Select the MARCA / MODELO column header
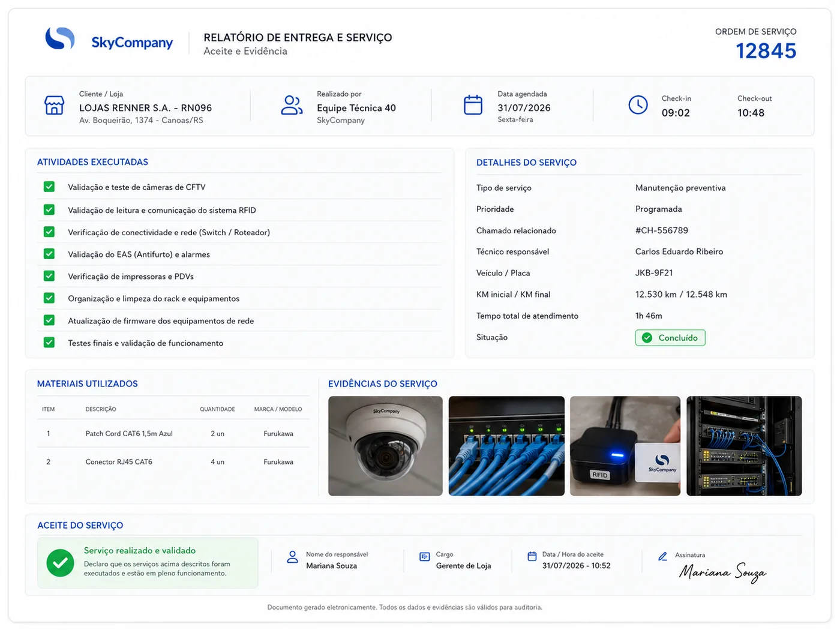This screenshot has width=840, height=630. (x=278, y=409)
